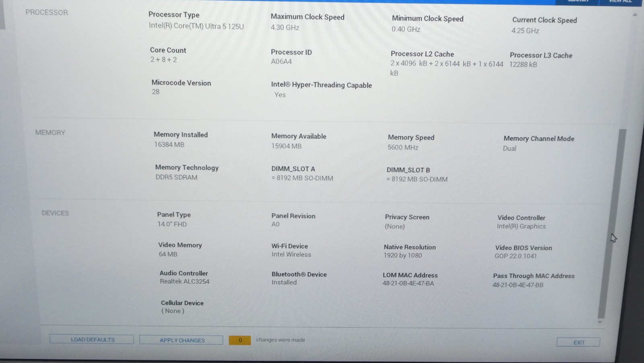Click the Panel Revision value A0
This screenshot has width=644, height=363.
(x=275, y=224)
